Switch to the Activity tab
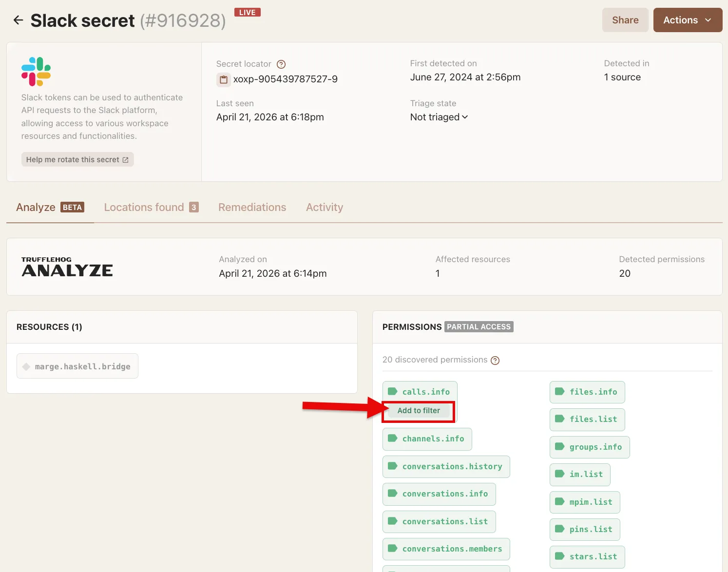The height and width of the screenshot is (572, 728). [x=325, y=207]
